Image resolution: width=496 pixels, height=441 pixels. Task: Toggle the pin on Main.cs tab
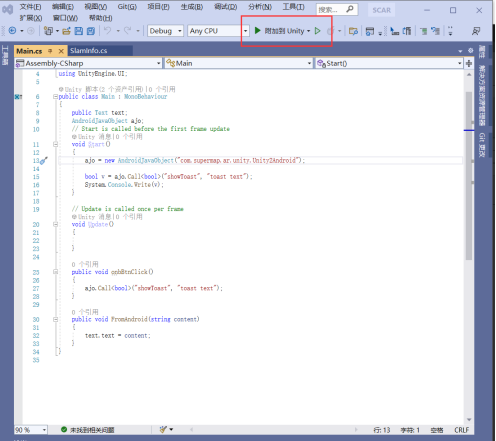(x=50, y=51)
